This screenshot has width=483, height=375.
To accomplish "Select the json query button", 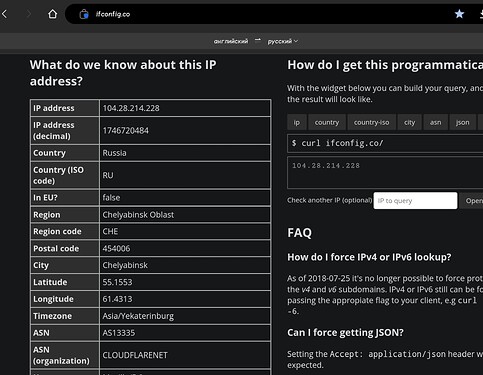I will (462, 122).
